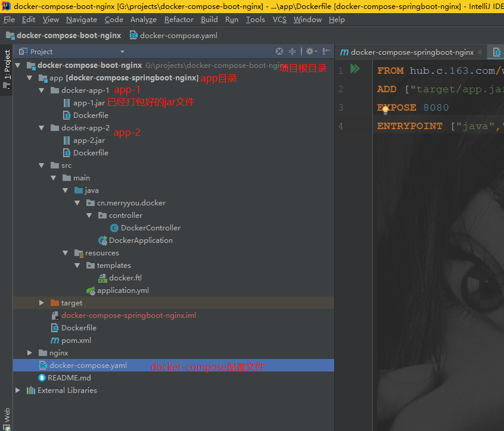504x431 pixels.
Task: Collapse the docker-compose-boot-nginx root node
Action: coord(18,65)
